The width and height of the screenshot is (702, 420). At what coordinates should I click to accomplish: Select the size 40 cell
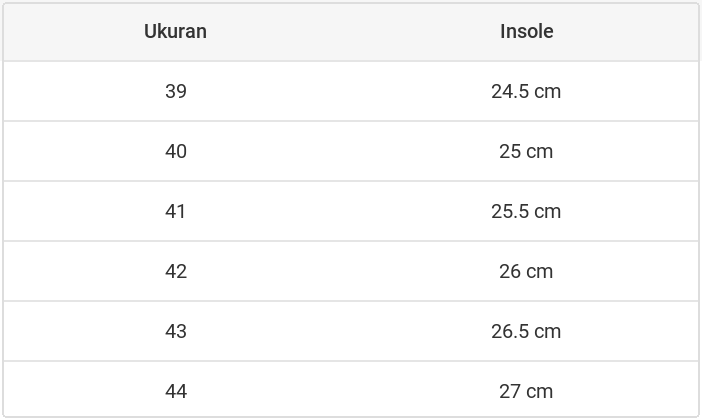176,151
